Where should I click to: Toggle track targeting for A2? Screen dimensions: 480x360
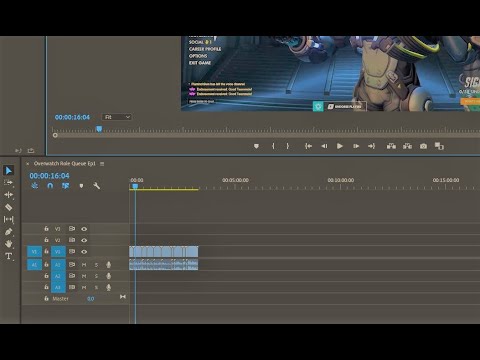[x=58, y=276]
